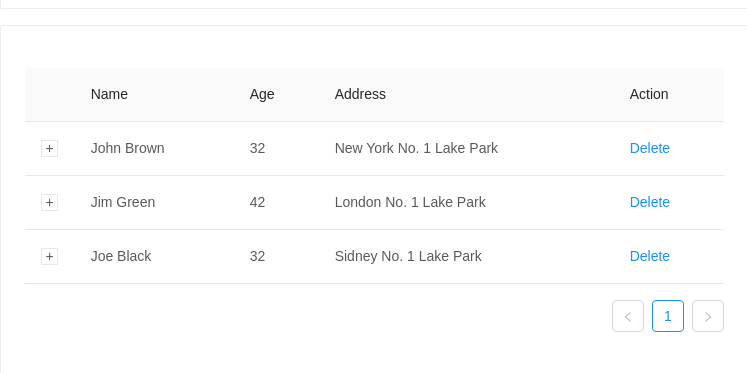Go to previous page arrow
The height and width of the screenshot is (373, 747).
(x=628, y=316)
